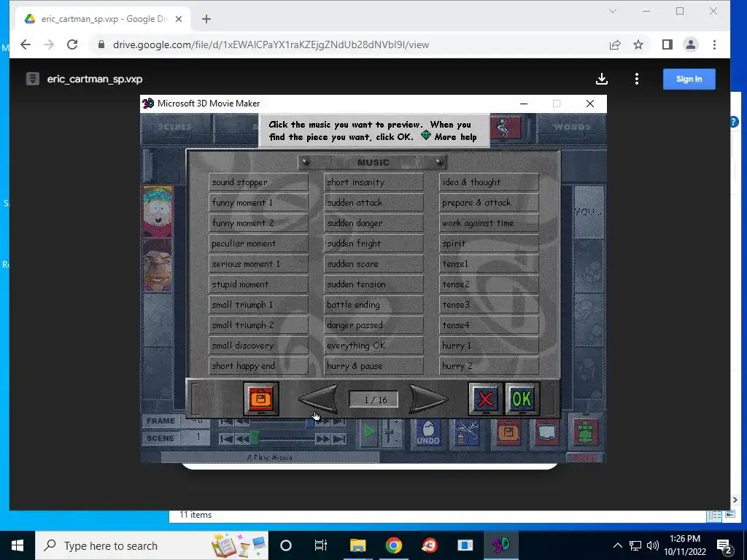
Task: Click the volume icon in system tray
Action: click(653, 545)
